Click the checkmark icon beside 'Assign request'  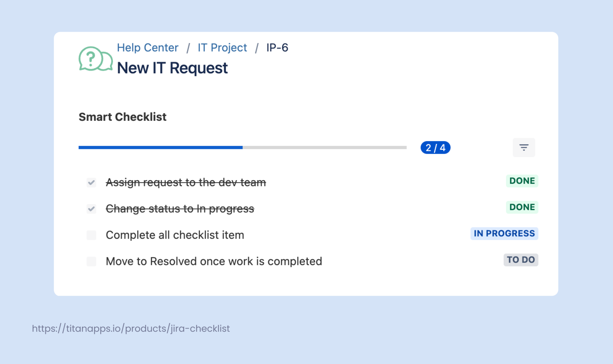click(91, 182)
